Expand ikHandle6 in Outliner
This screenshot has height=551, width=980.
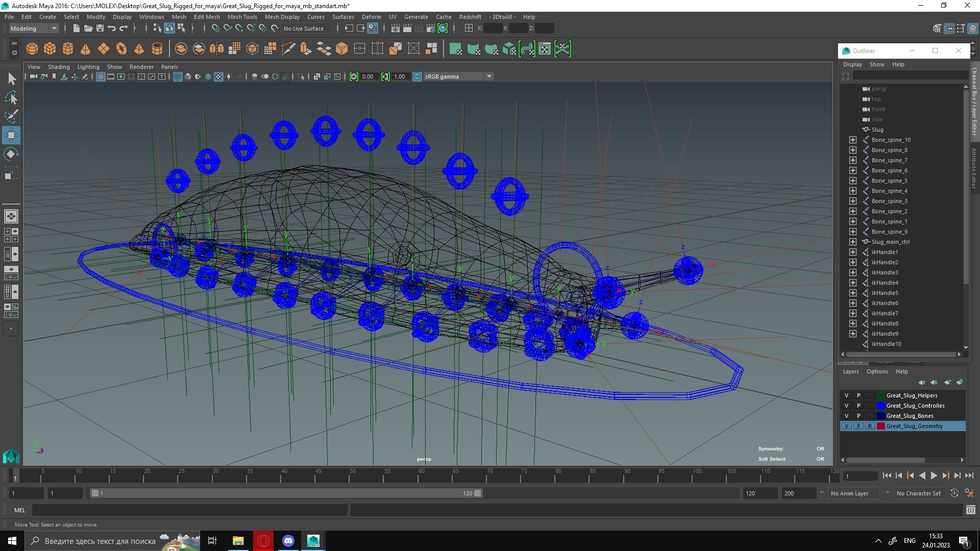click(x=852, y=303)
